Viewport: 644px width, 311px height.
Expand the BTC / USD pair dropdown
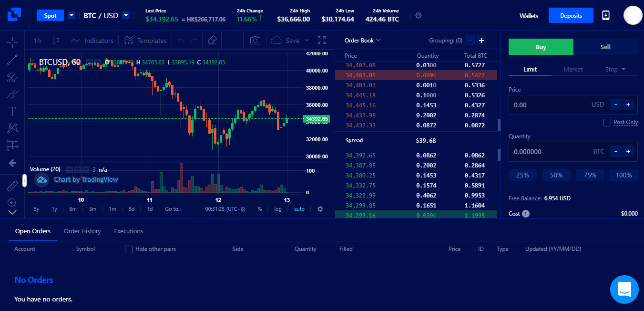(x=126, y=15)
